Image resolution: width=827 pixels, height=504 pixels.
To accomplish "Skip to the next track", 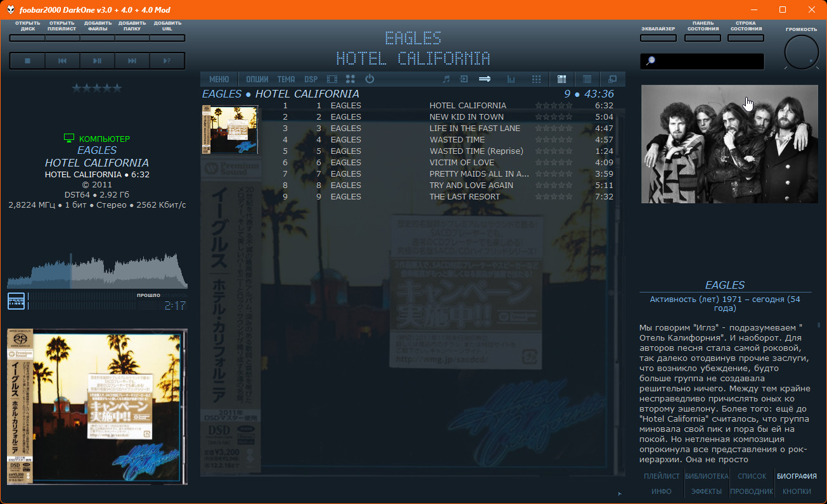I will click(x=132, y=61).
